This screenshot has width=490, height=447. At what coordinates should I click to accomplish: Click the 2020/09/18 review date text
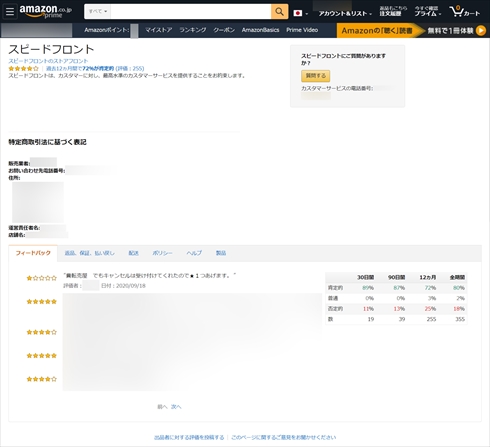coord(131,286)
